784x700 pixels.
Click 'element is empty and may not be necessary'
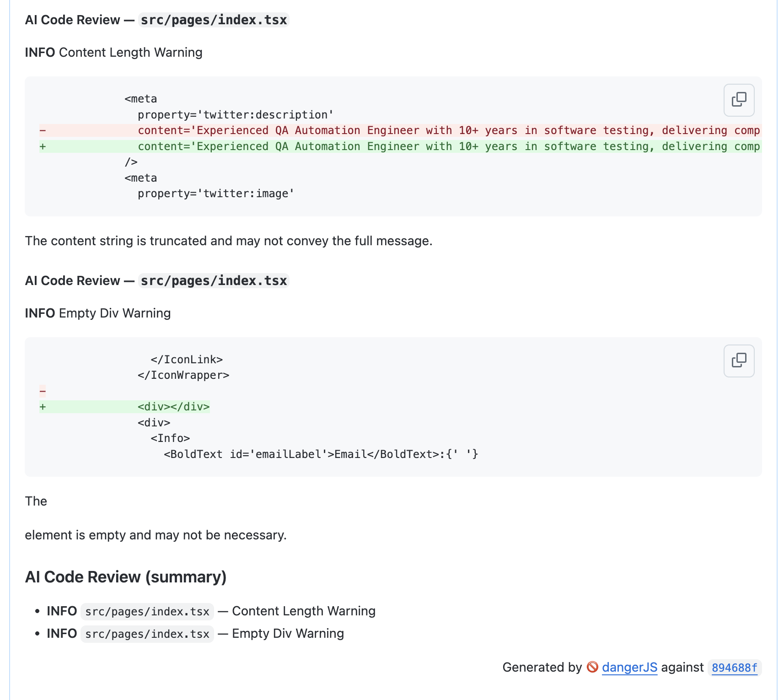pos(156,535)
